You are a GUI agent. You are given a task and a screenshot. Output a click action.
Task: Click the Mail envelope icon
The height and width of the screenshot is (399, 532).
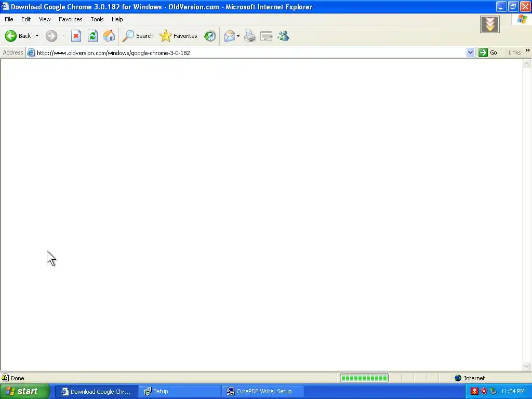point(230,36)
